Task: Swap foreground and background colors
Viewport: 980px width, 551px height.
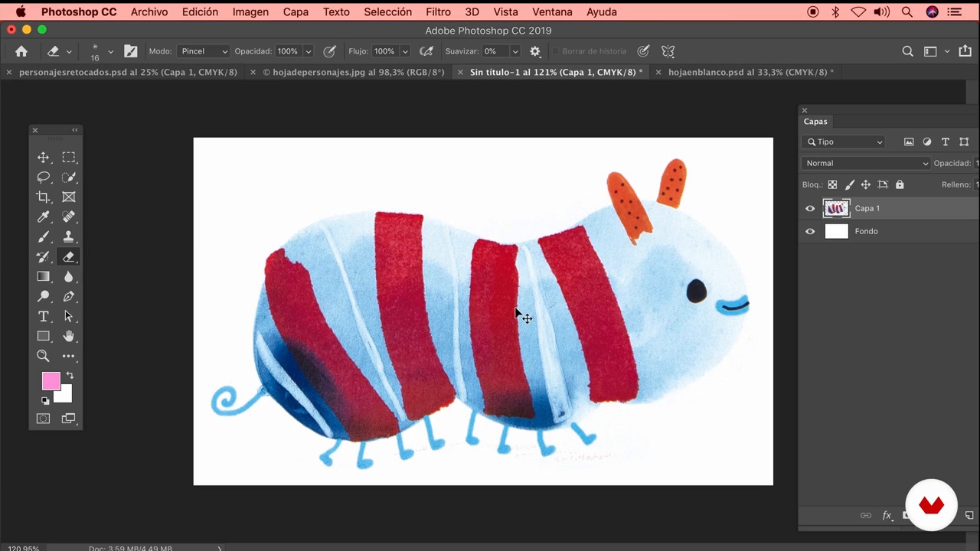Action: pyautogui.click(x=70, y=376)
